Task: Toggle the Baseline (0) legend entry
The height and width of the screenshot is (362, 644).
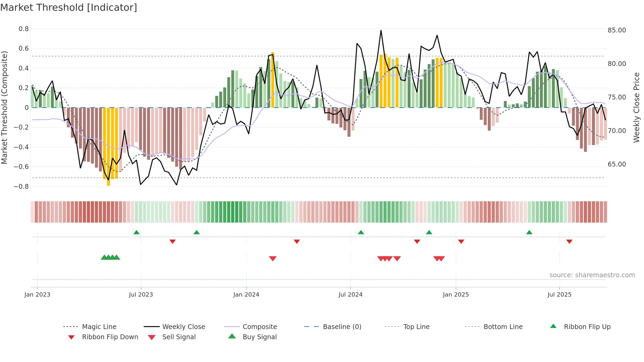Action: 333,327
